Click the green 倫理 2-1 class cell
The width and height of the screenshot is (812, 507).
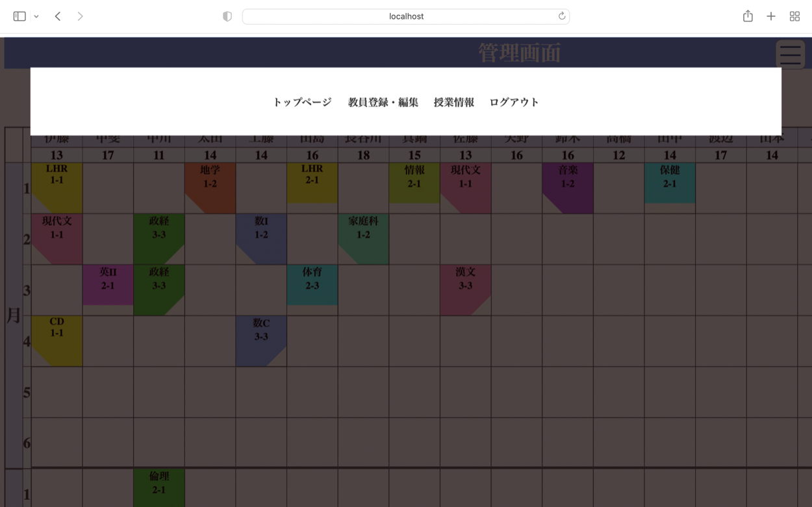(159, 487)
